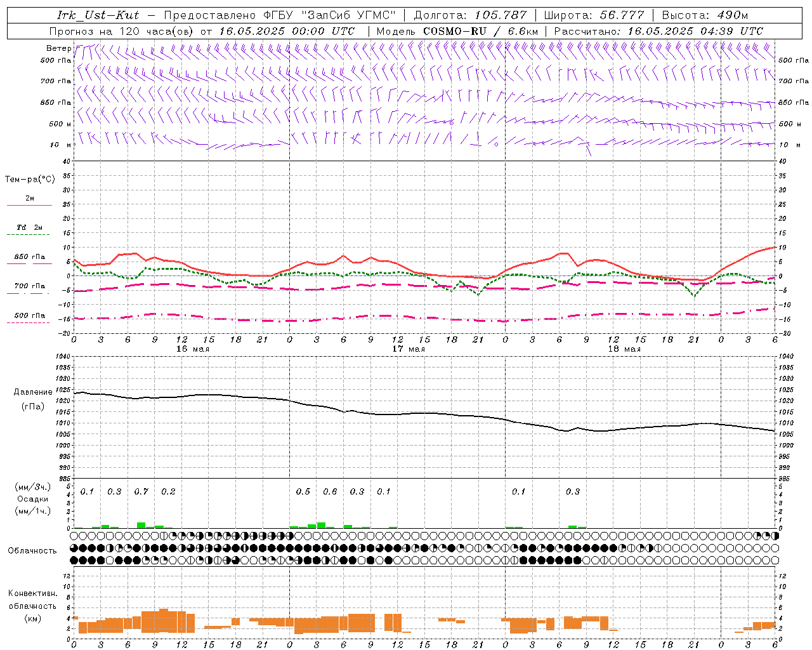Click the dashed line sample under "Td 2м"
Viewport: 812px width, 650px height.
point(28,235)
